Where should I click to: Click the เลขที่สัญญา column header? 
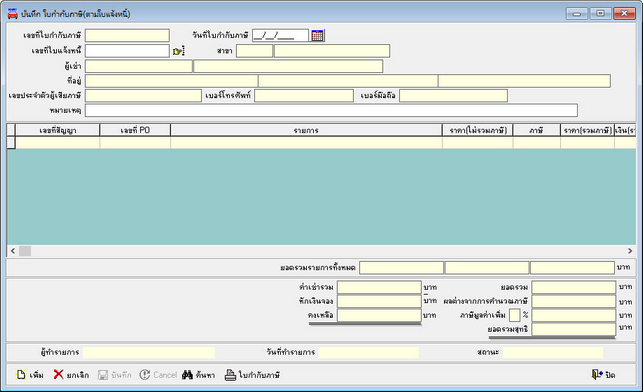click(57, 130)
